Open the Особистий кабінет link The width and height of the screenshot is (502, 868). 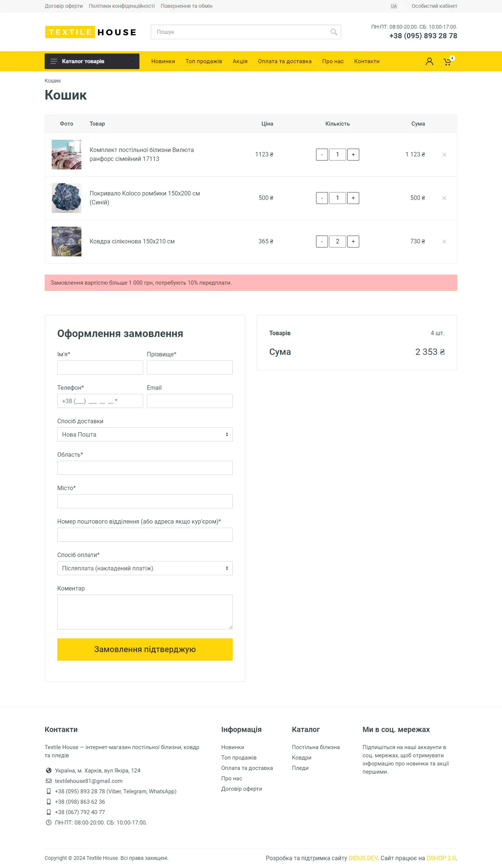click(x=434, y=6)
